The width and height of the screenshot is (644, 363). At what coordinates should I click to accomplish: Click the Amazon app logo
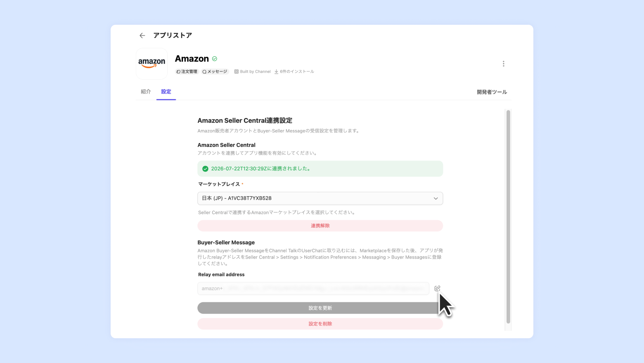[152, 64]
